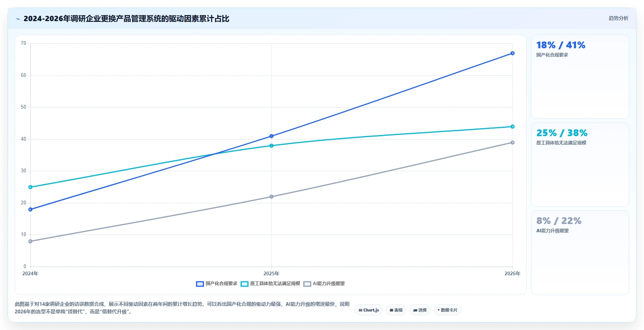Click the 数据卡片 tag
The image size is (644, 330).
pyautogui.click(x=447, y=310)
